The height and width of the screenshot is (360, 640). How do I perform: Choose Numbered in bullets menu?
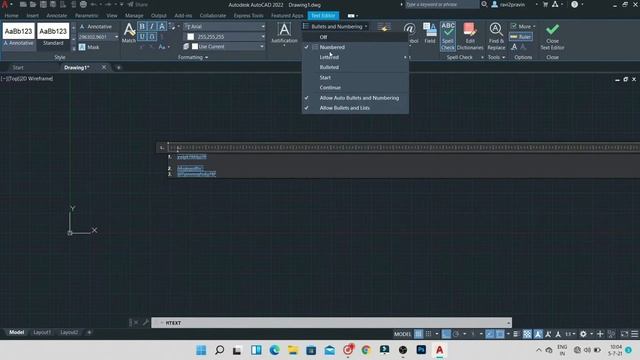click(x=355, y=47)
